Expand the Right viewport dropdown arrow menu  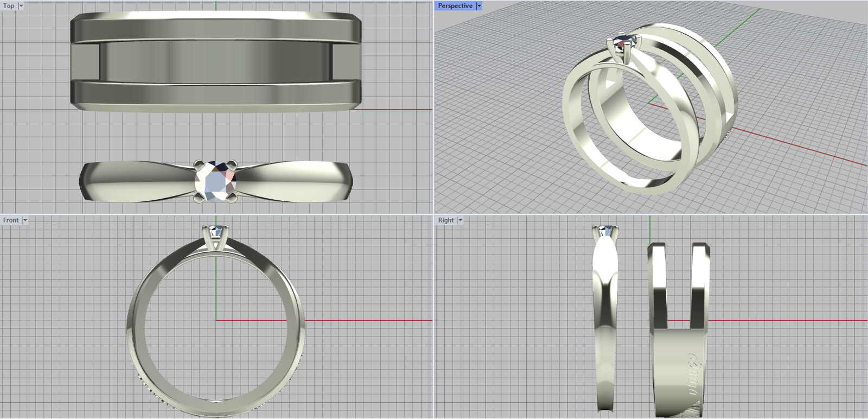(x=460, y=220)
